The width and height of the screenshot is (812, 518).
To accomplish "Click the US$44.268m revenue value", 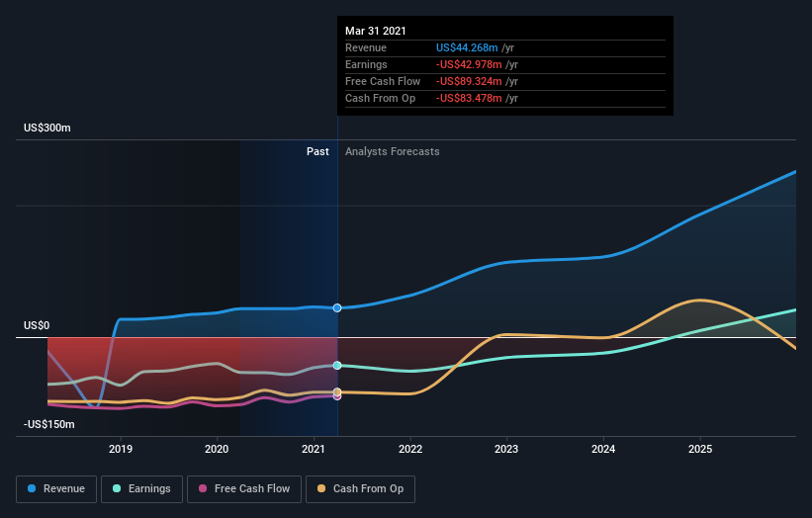I will (467, 47).
